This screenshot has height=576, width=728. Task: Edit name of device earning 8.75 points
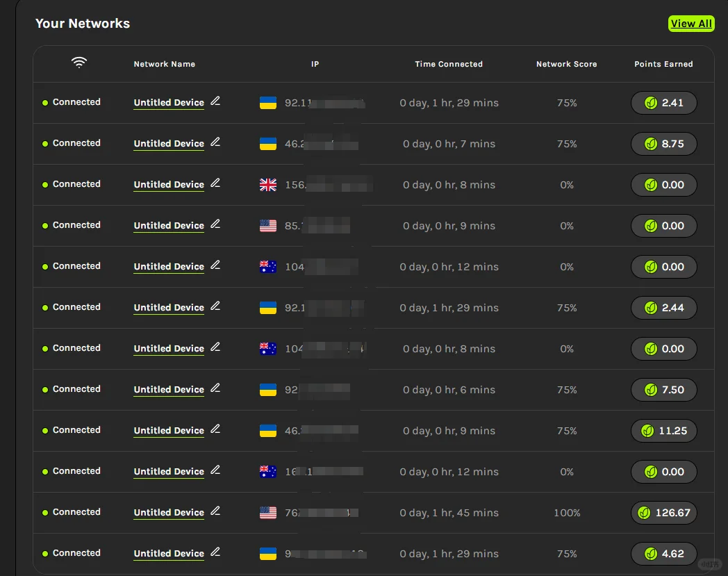click(x=215, y=142)
